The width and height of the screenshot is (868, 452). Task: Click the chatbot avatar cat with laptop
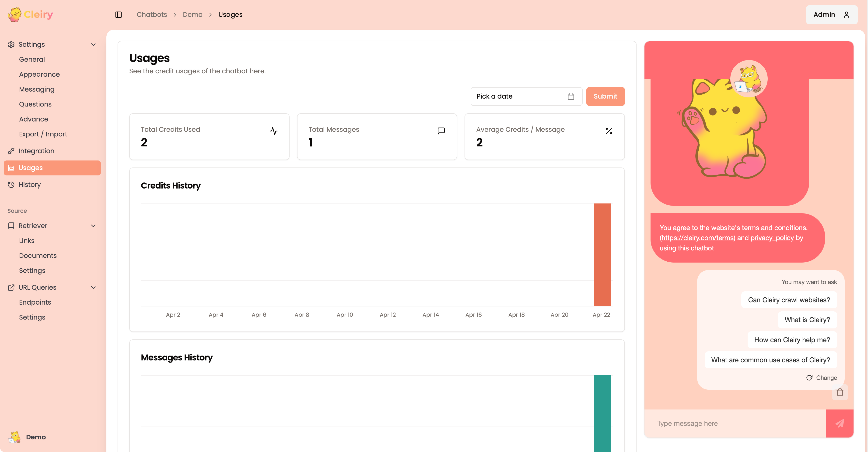(x=749, y=78)
